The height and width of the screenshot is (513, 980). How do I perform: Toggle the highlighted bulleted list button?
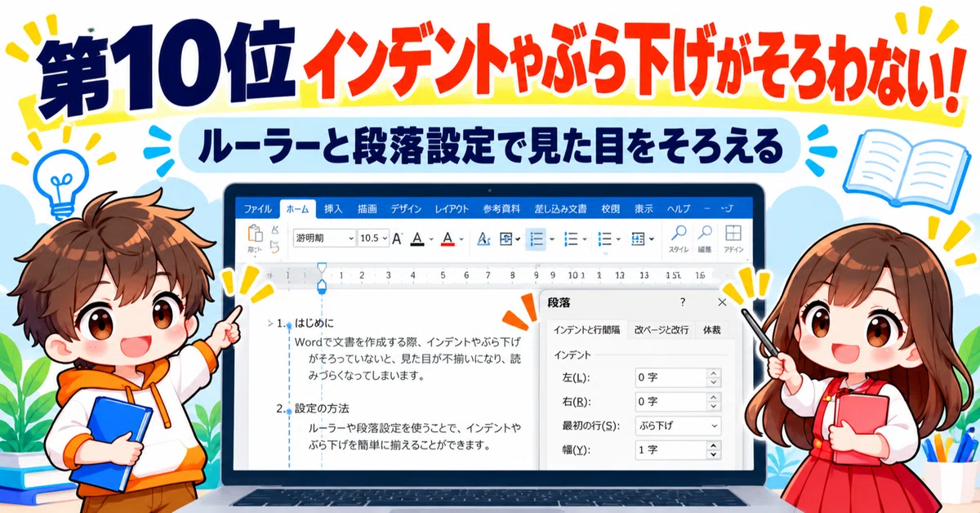point(537,239)
